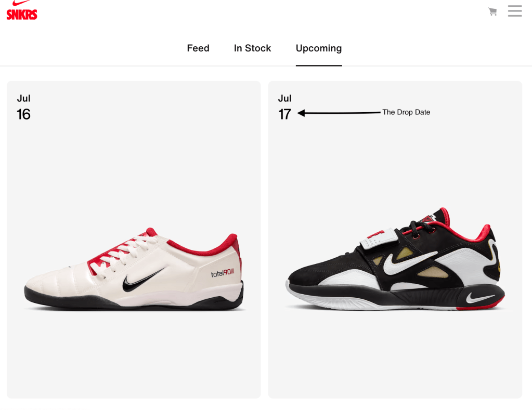Click the Drop Date annotation label
This screenshot has height=410, width=532.
pyautogui.click(x=406, y=112)
